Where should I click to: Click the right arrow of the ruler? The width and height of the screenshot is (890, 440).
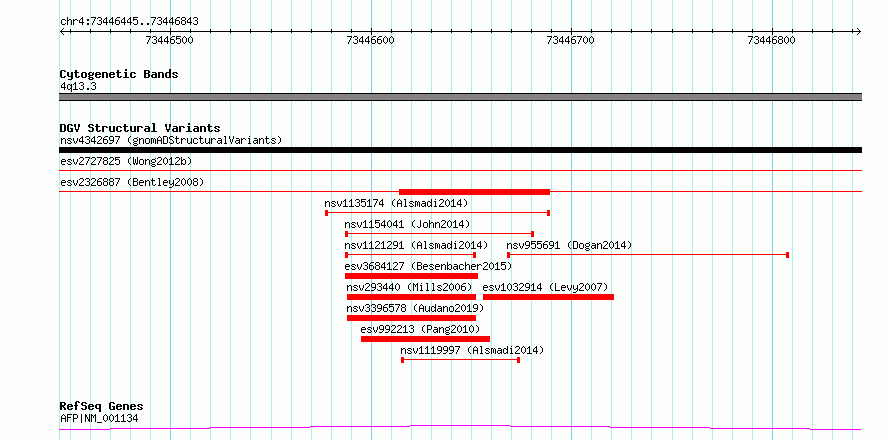(859, 31)
